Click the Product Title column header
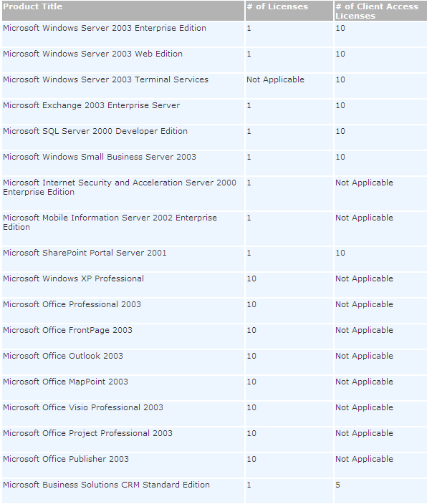 click(33, 6)
